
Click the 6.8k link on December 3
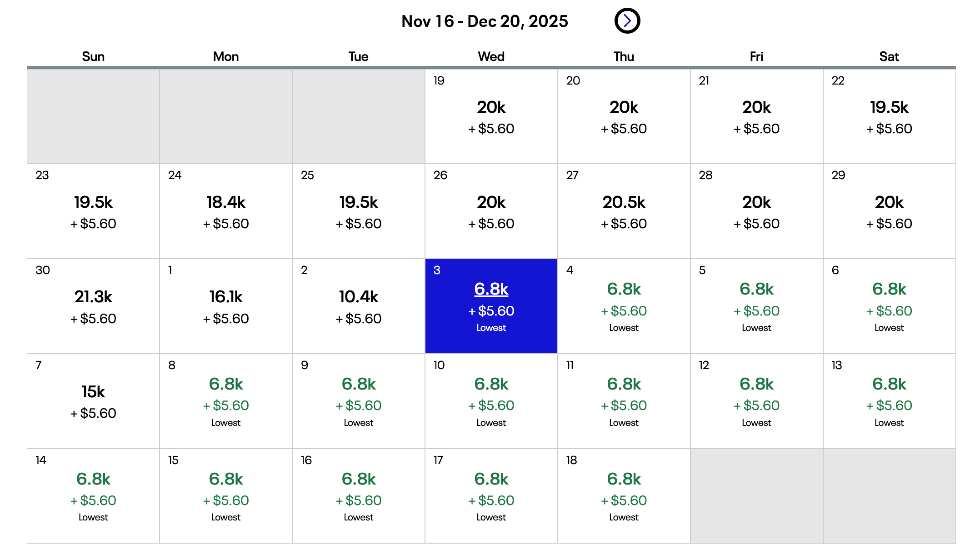point(491,289)
